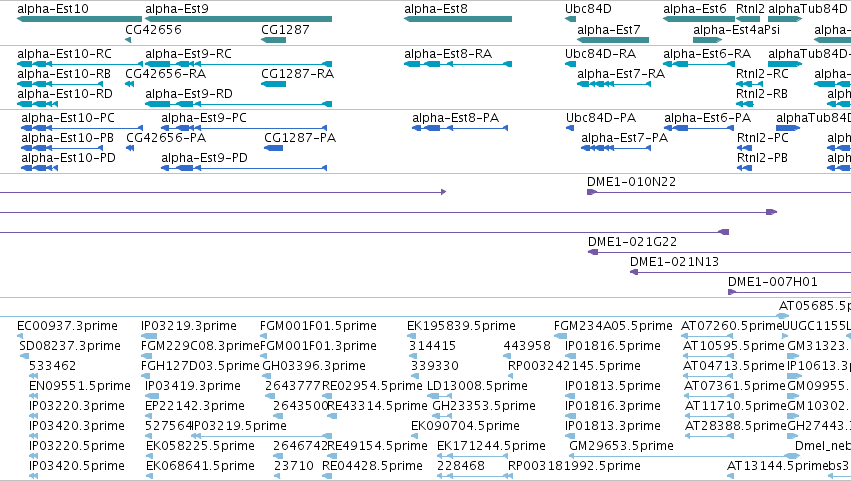This screenshot has height=481, width=851.
Task: Select the CG42656-RA transcript label
Action: (x=166, y=73)
